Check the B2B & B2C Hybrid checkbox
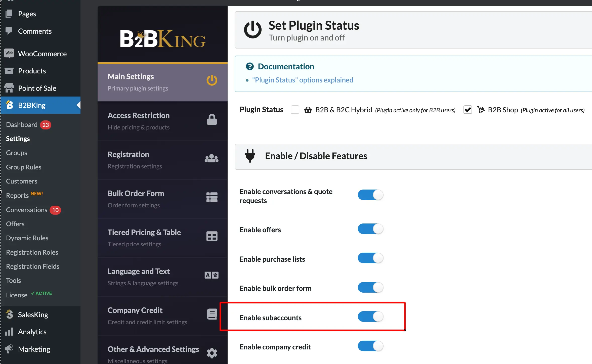This screenshot has height=364, width=592. point(295,110)
